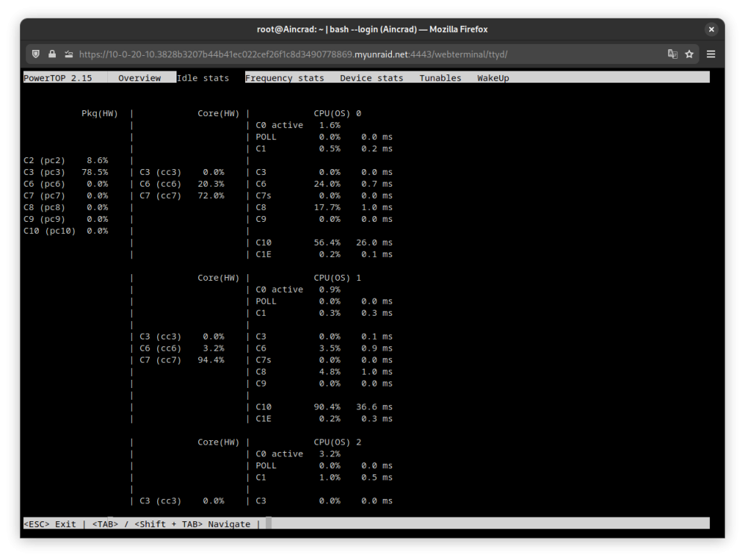Click C0 active 1.6% value
Viewport: 745px width, 560px height.
tap(330, 125)
